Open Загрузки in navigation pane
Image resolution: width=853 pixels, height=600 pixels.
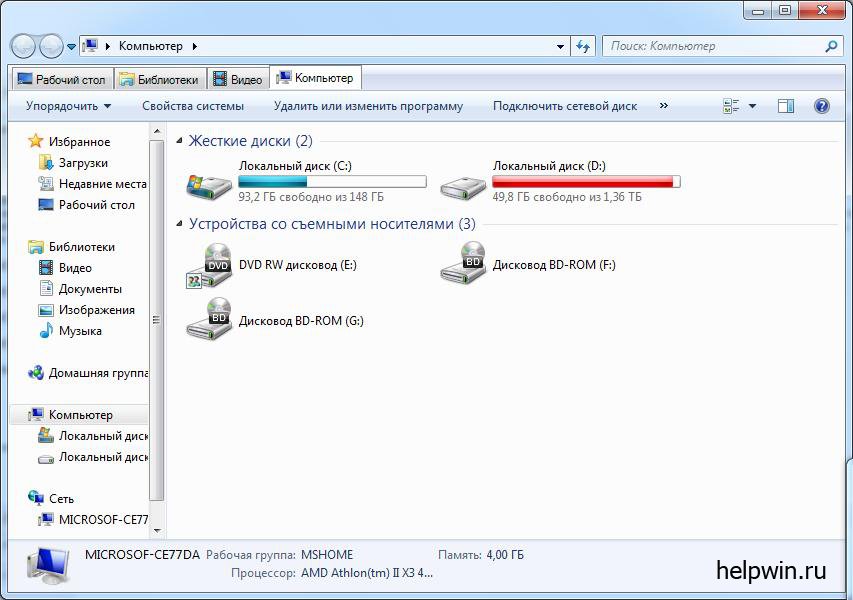83,163
